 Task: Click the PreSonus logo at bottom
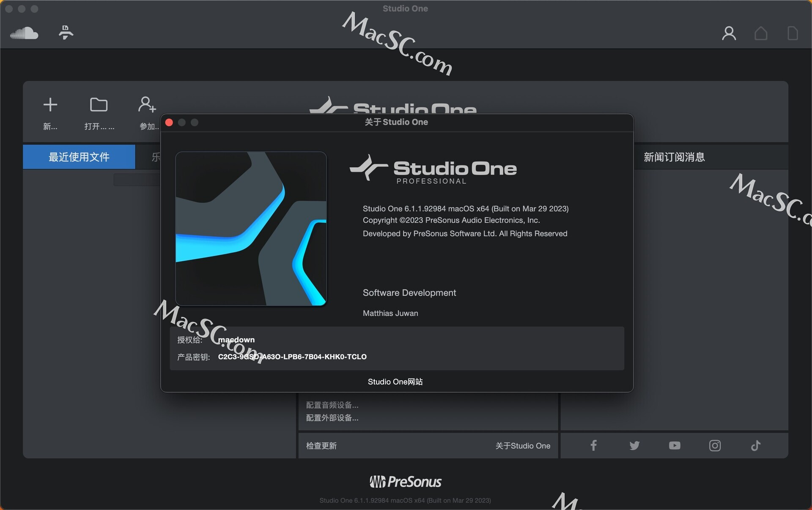point(405,482)
